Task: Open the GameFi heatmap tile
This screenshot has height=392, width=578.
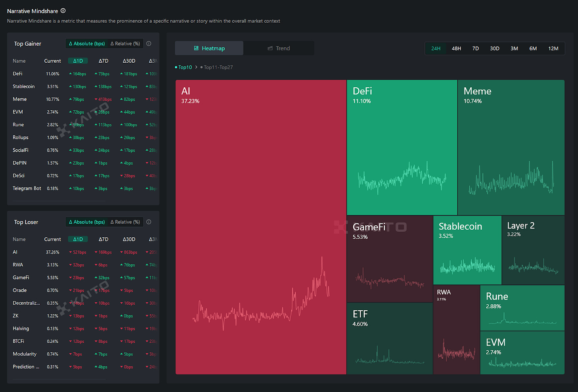Action: pyautogui.click(x=390, y=259)
